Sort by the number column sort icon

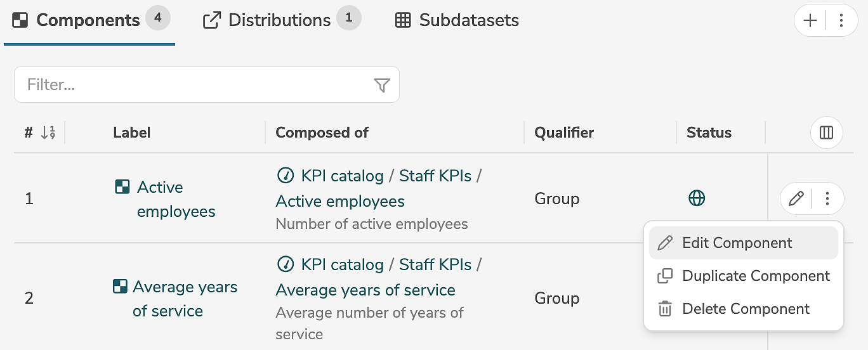pyautogui.click(x=48, y=133)
